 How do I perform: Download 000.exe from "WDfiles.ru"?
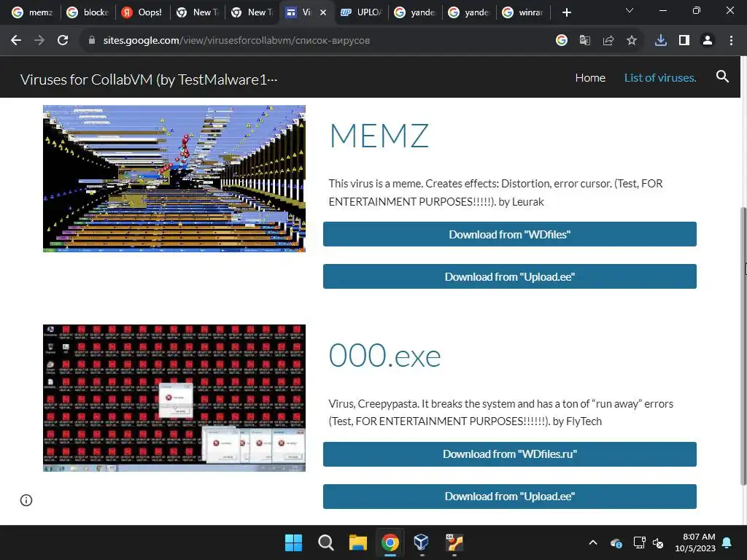click(509, 454)
